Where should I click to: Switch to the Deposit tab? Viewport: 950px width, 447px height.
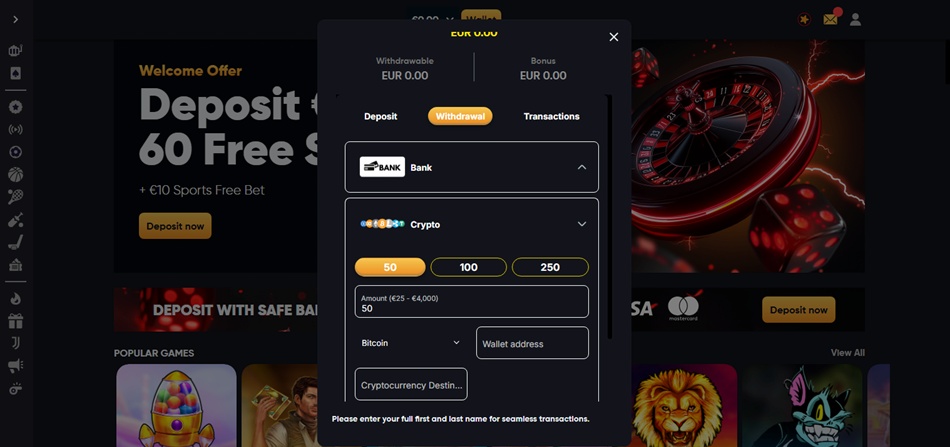[x=380, y=116]
